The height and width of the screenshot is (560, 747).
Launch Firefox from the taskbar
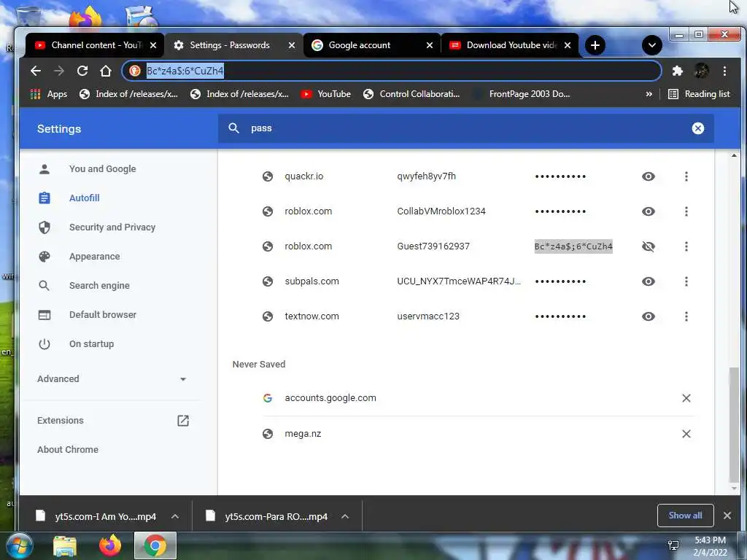tap(110, 545)
